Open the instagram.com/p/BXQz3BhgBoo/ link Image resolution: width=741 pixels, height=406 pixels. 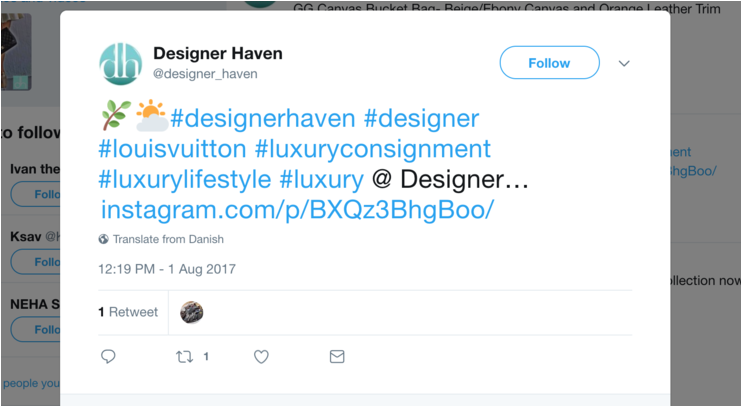point(298,209)
